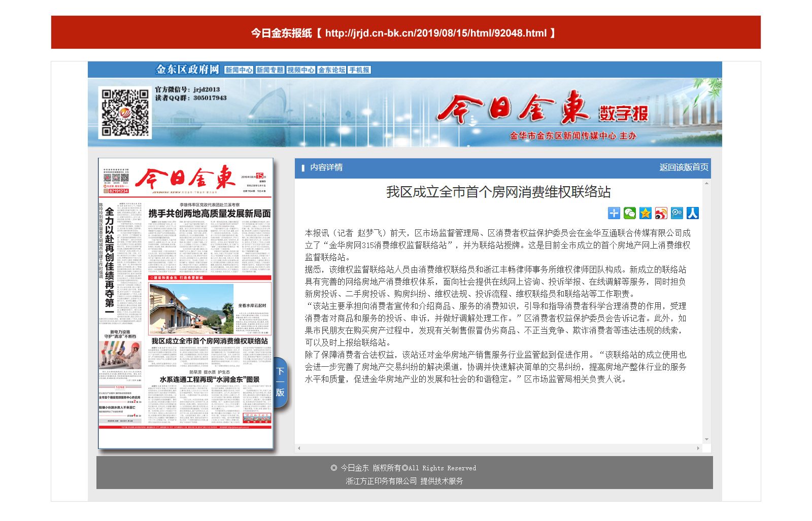Screen dimensions: 812x521
Task: Open the 新闻专题 menu item
Action: [x=269, y=70]
